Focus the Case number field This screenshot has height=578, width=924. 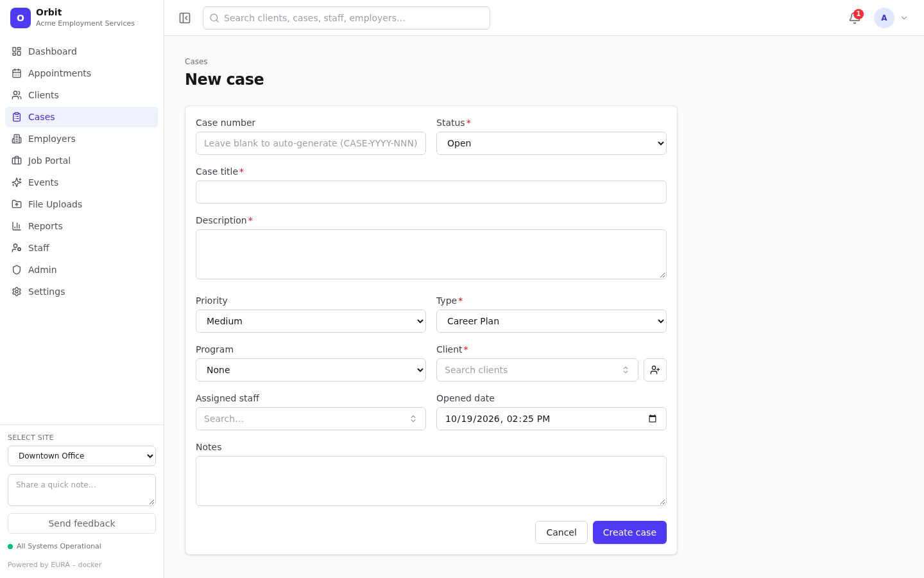pyautogui.click(x=311, y=143)
